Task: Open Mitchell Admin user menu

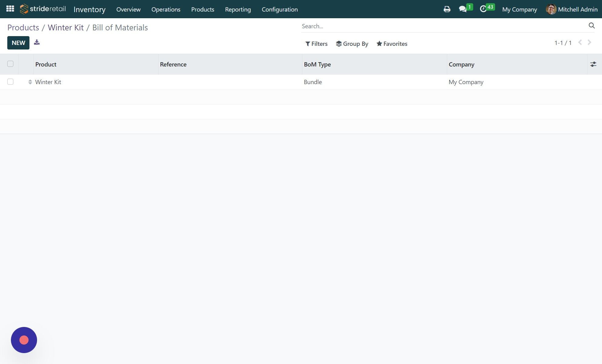Action: [572, 9]
